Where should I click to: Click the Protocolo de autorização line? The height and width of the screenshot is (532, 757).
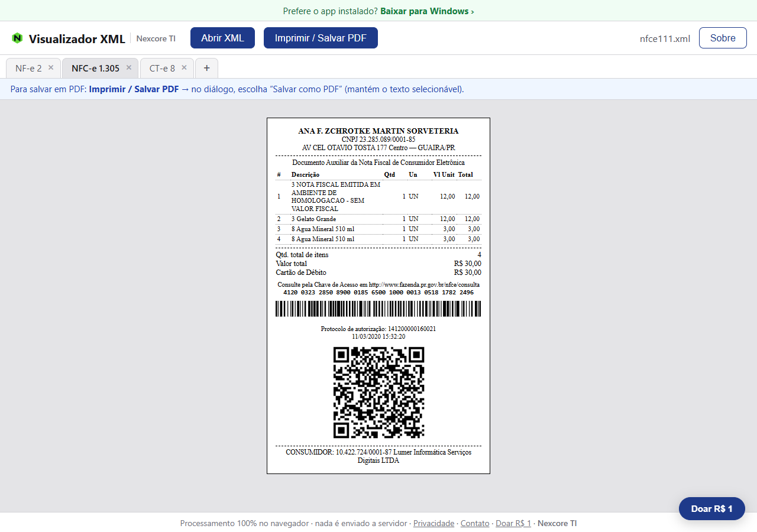point(378,329)
